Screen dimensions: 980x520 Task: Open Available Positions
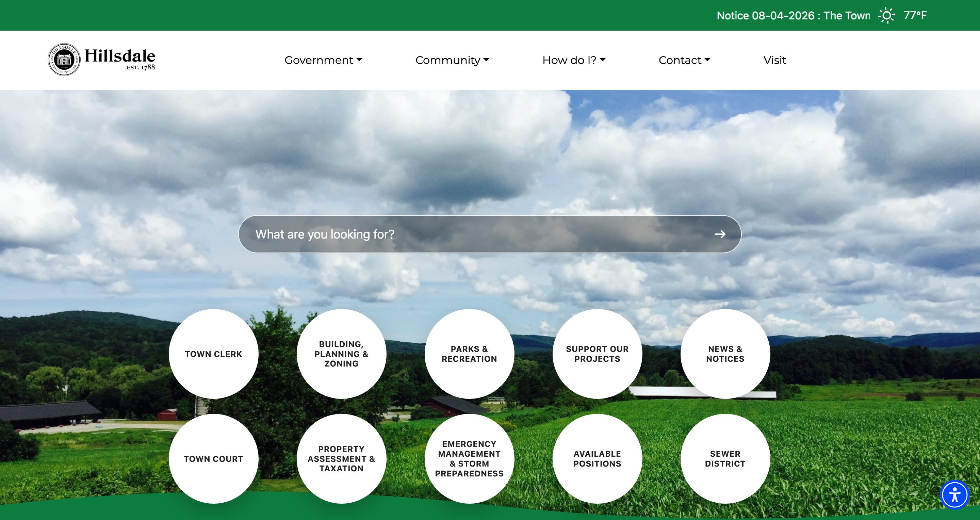(x=597, y=459)
